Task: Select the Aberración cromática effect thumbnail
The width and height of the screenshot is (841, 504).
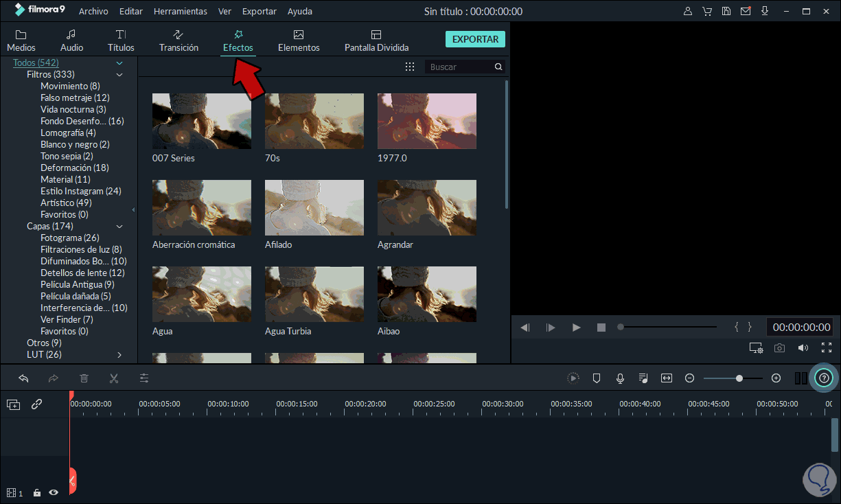Action: pos(201,207)
